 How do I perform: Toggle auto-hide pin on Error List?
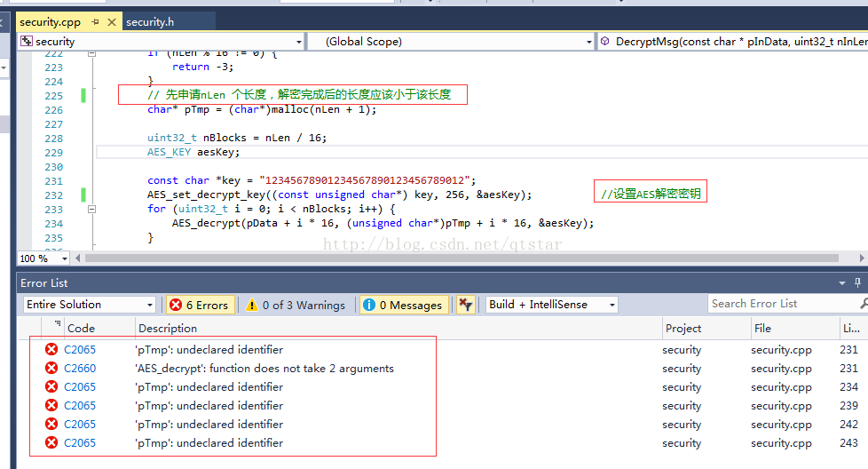tap(857, 283)
